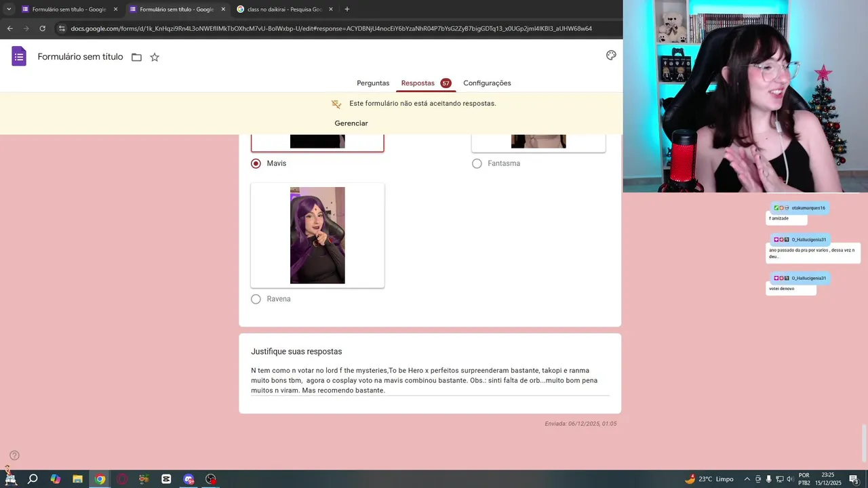Open the help question mark icon
The image size is (868, 488).
(x=14, y=455)
